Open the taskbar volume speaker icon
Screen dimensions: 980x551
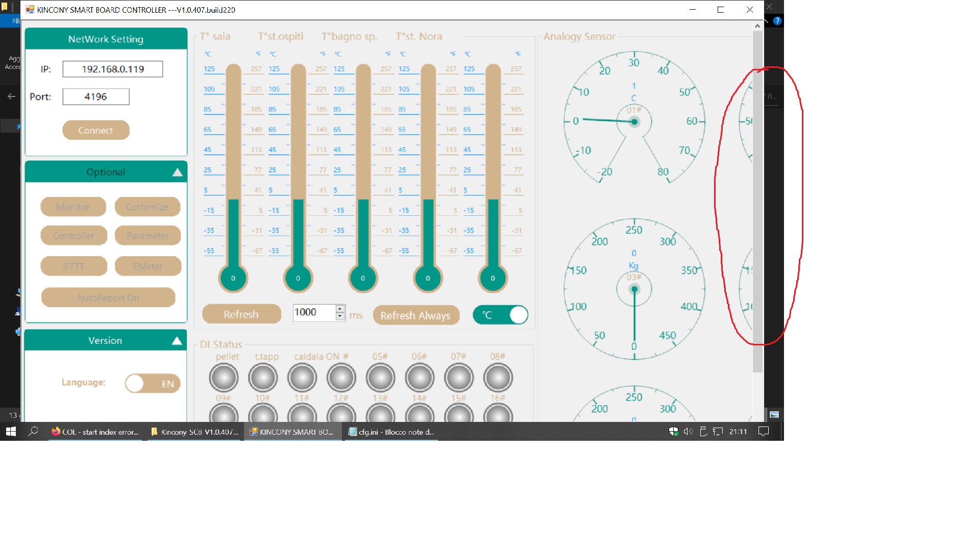click(x=688, y=432)
